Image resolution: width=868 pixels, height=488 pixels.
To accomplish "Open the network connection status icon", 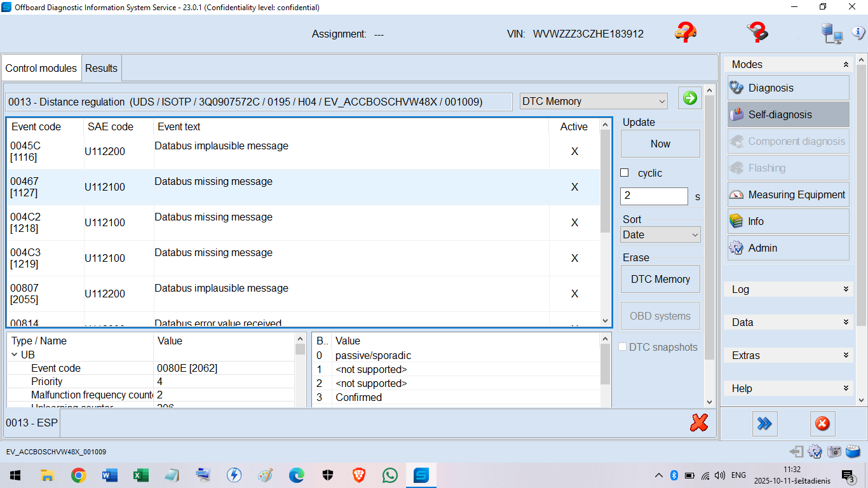I will tap(831, 34).
